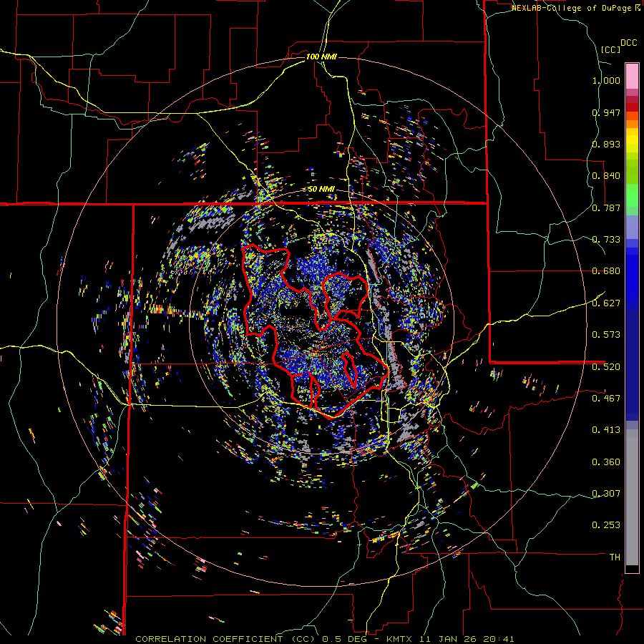Click the 0.680 scale value
The height and width of the screenshot is (644, 644).
[x=606, y=271]
